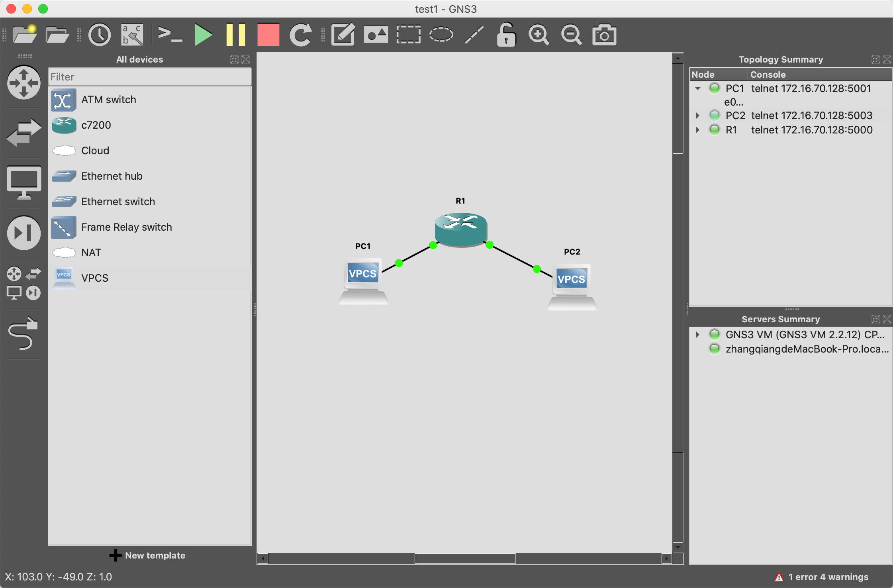The height and width of the screenshot is (588, 893).
Task: Toggle show/hide interface labels
Action: pyautogui.click(x=132, y=35)
